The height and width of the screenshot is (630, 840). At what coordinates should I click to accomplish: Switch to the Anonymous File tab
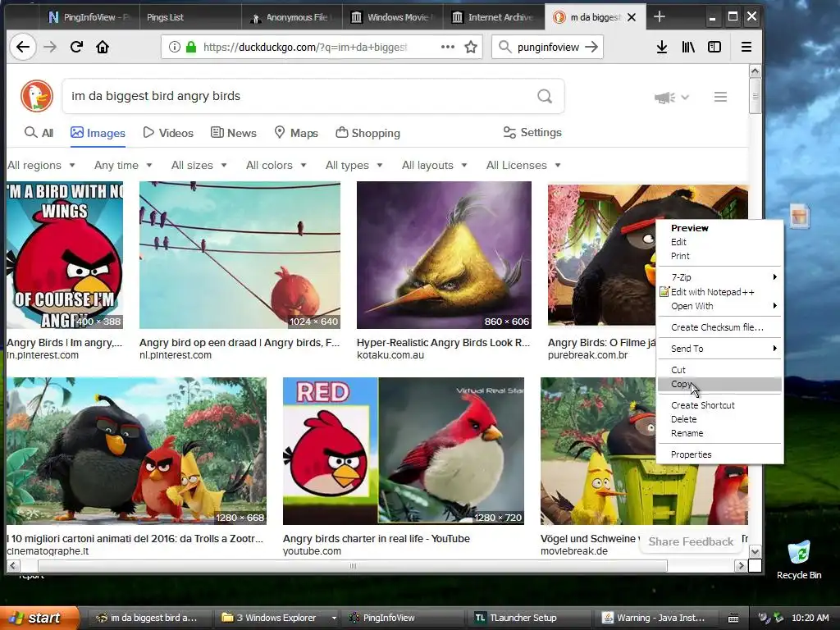pyautogui.click(x=293, y=17)
